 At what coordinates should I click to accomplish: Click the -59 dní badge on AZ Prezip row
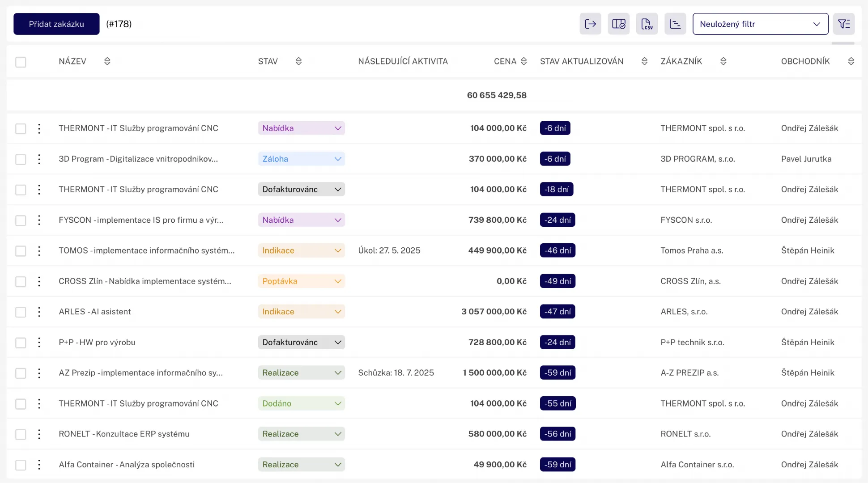(557, 373)
